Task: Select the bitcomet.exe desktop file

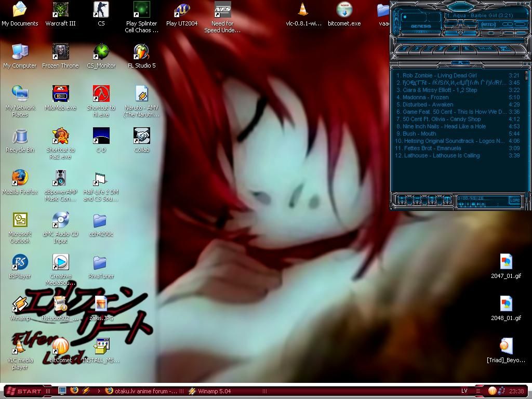Action: tap(344, 14)
